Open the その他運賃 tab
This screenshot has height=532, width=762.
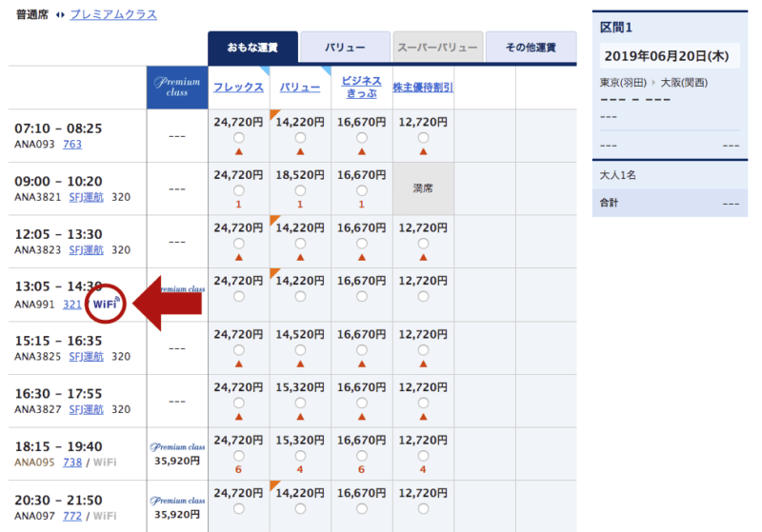click(x=531, y=46)
